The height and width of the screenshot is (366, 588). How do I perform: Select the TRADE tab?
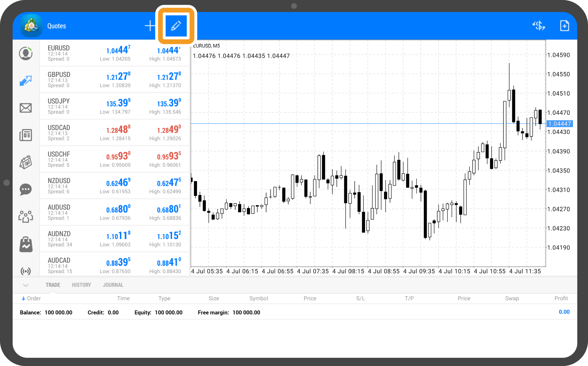point(53,285)
